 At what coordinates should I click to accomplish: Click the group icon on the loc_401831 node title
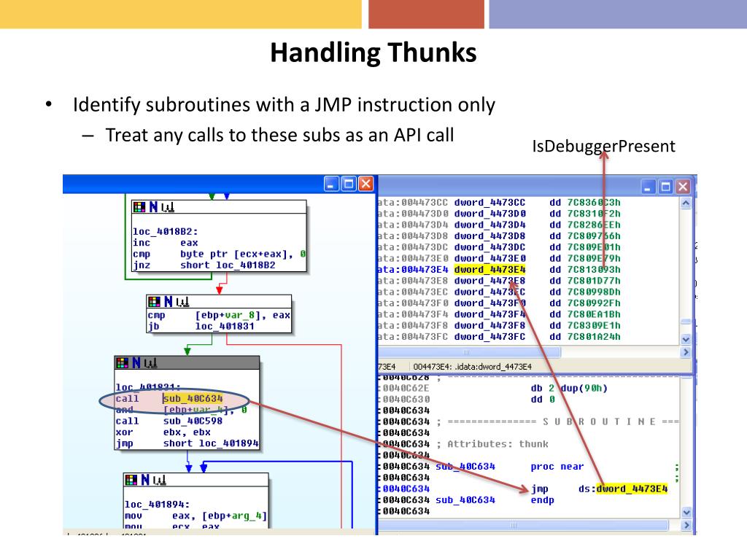click(150, 363)
